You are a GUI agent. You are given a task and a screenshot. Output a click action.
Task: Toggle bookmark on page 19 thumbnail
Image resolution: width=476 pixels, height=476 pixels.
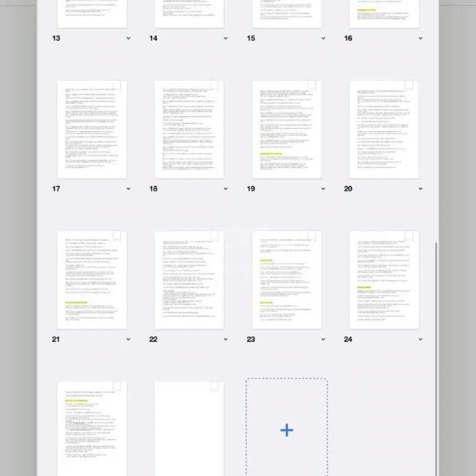click(x=312, y=86)
